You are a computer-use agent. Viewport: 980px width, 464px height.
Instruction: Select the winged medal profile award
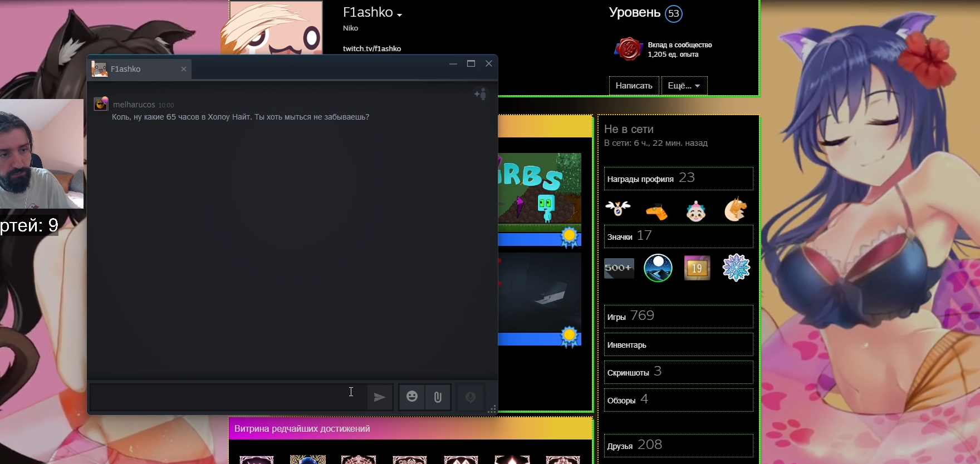pyautogui.click(x=618, y=209)
